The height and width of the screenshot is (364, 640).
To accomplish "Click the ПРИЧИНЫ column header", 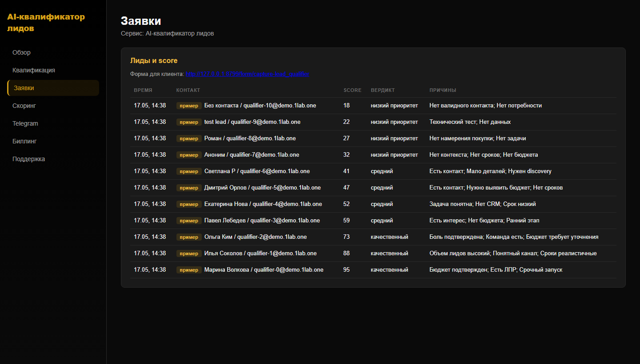I will tap(443, 90).
